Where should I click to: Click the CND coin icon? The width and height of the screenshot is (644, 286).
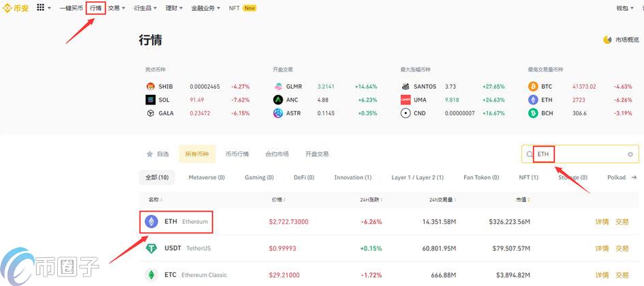(405, 113)
